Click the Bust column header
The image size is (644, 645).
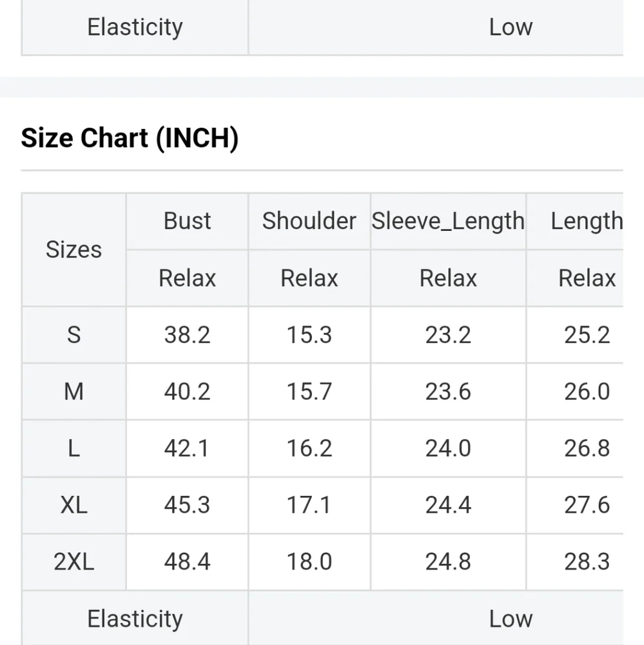187,221
